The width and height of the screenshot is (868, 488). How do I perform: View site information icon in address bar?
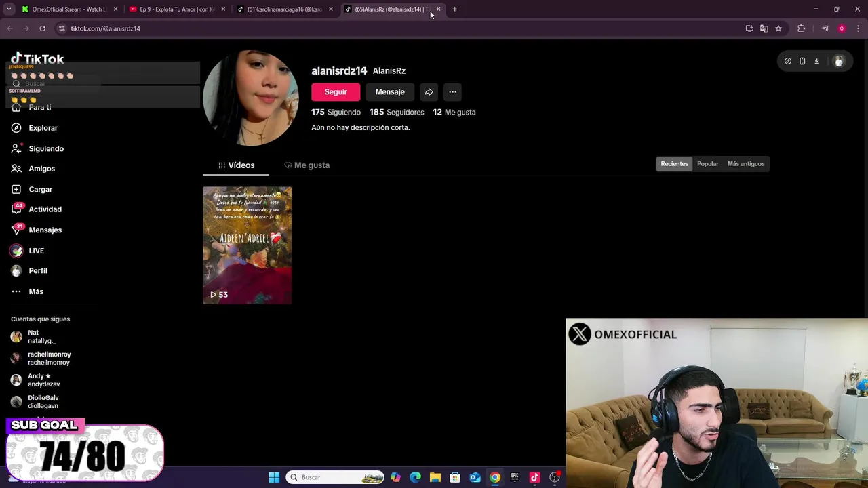62,28
